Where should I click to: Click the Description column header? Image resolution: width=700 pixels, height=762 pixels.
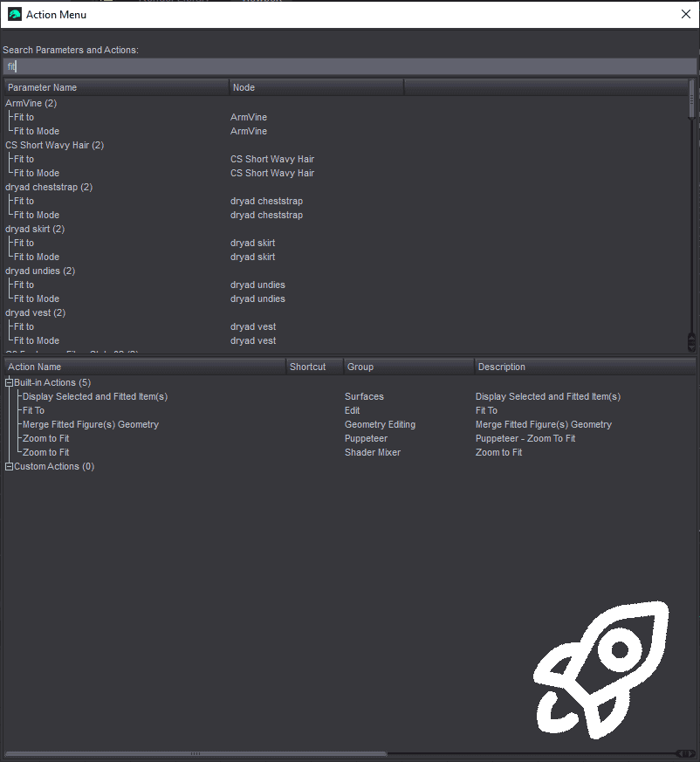pos(585,367)
